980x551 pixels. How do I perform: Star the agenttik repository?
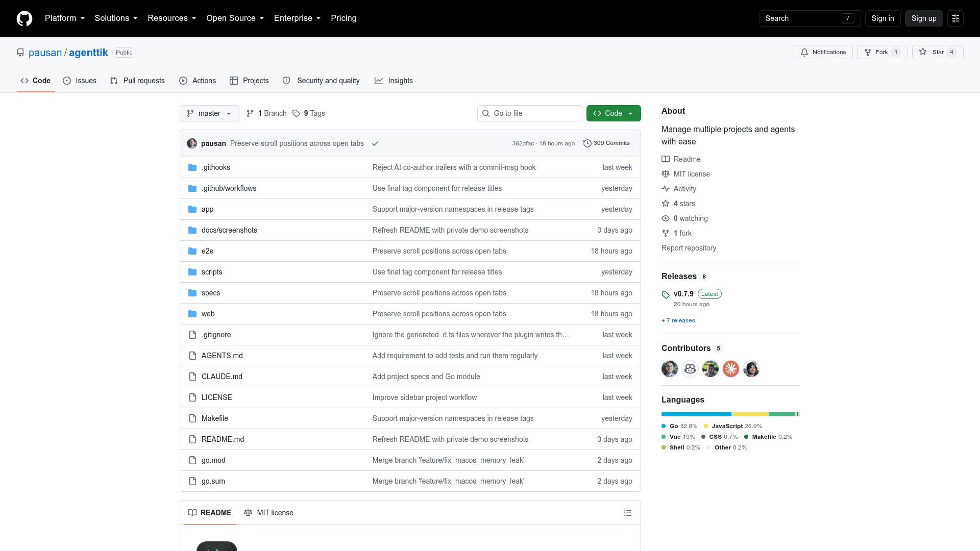[x=938, y=52]
